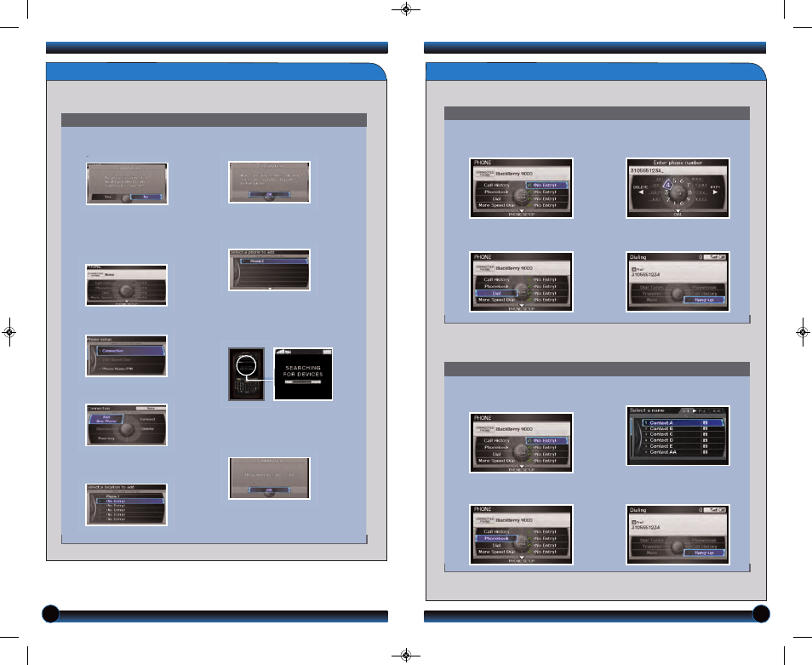The height and width of the screenshot is (665, 812).
Task: Select Contact B in the name list
Action: pos(682,428)
